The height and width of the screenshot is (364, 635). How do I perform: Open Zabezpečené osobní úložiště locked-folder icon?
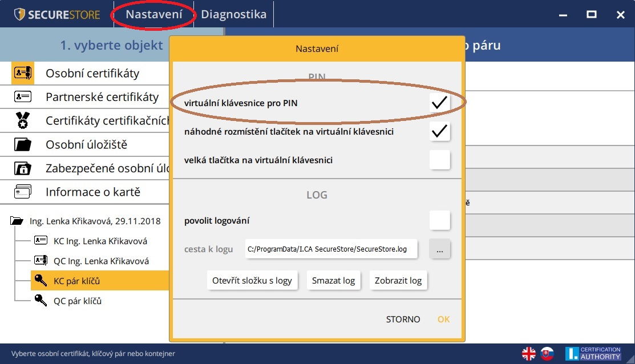[x=22, y=169]
